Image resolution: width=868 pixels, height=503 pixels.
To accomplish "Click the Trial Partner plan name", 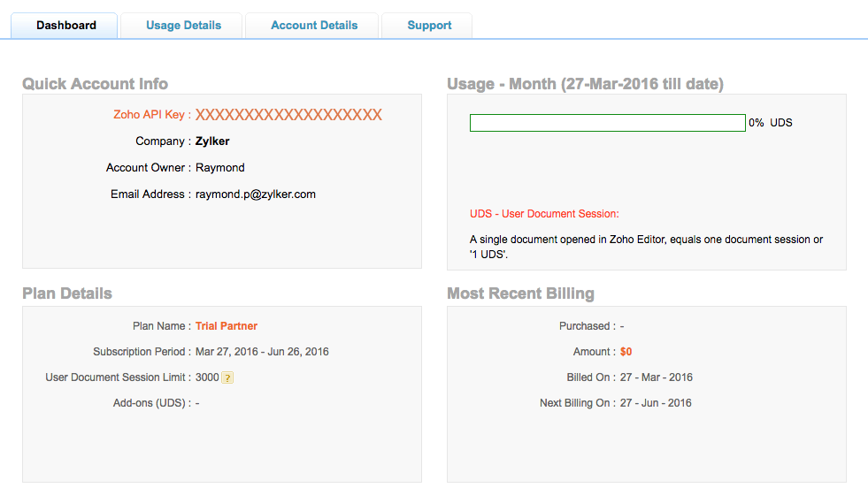I will [x=227, y=326].
